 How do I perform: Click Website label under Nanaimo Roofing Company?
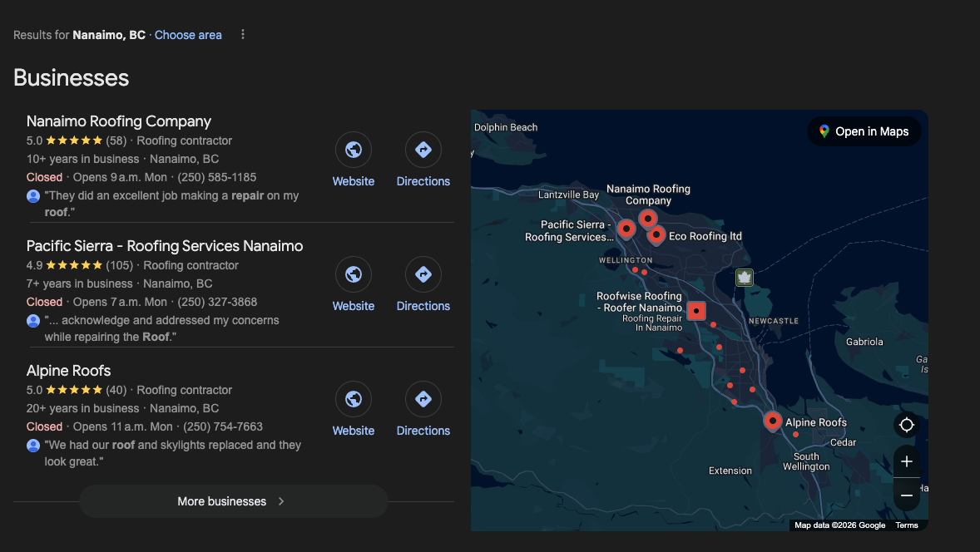[x=353, y=181]
